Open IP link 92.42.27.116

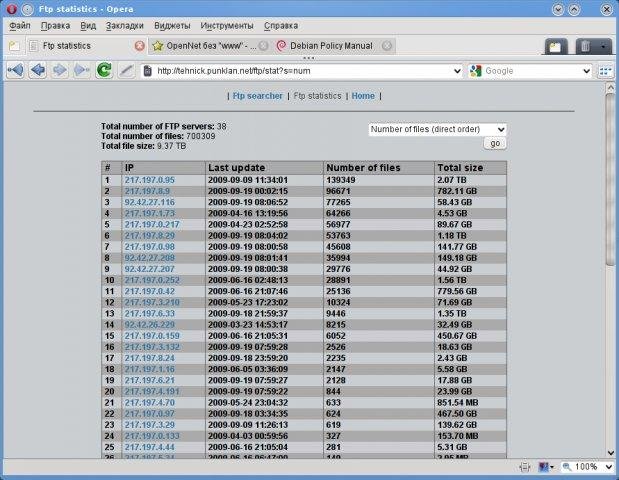(x=150, y=202)
